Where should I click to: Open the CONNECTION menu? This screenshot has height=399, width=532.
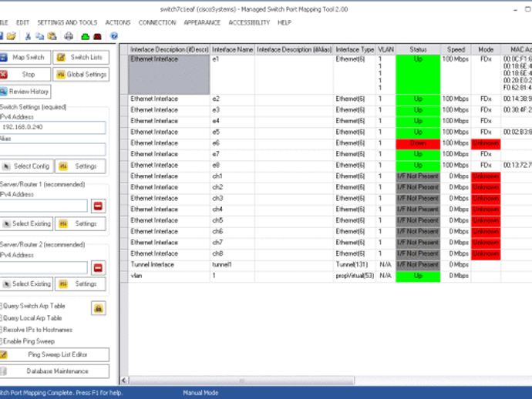pos(157,22)
